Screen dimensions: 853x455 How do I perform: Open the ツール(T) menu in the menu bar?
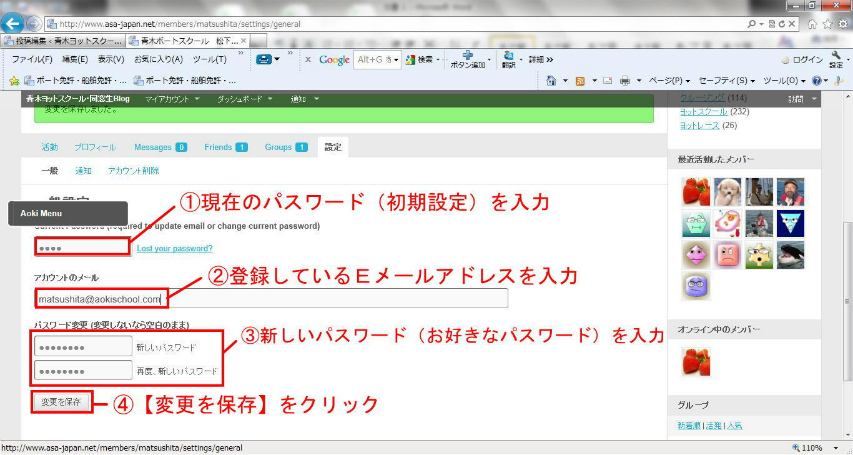tap(209, 59)
